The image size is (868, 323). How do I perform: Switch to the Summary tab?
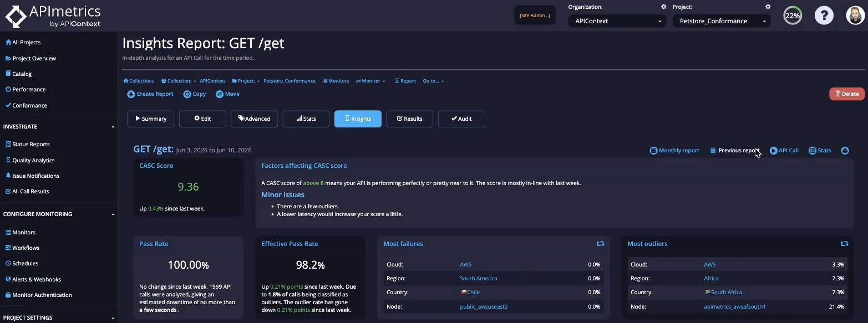[x=150, y=119]
